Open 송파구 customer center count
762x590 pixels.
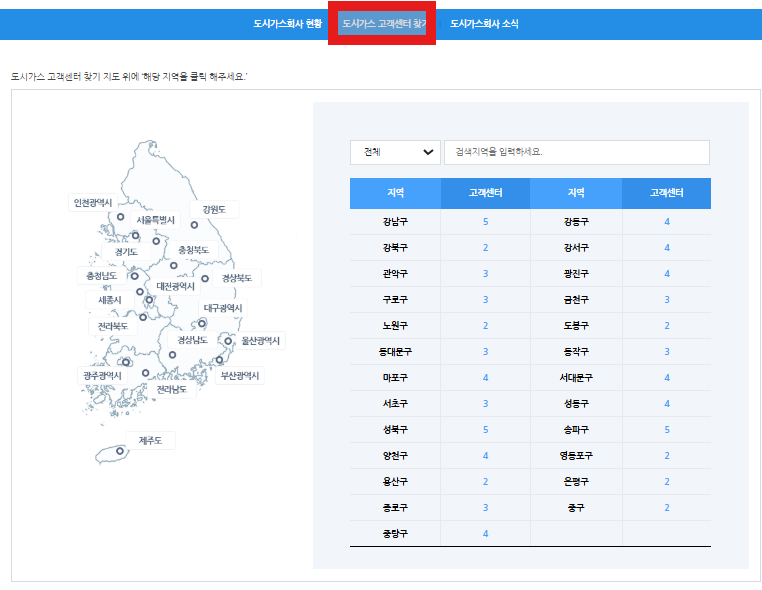(667, 430)
